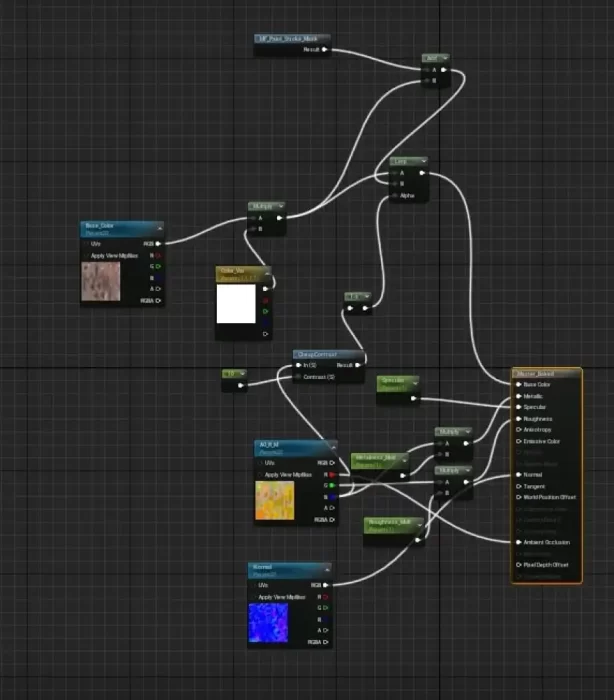This screenshot has height=700, width=614.
Task: Click the Normal node's RGB output pin
Action: tap(327, 585)
